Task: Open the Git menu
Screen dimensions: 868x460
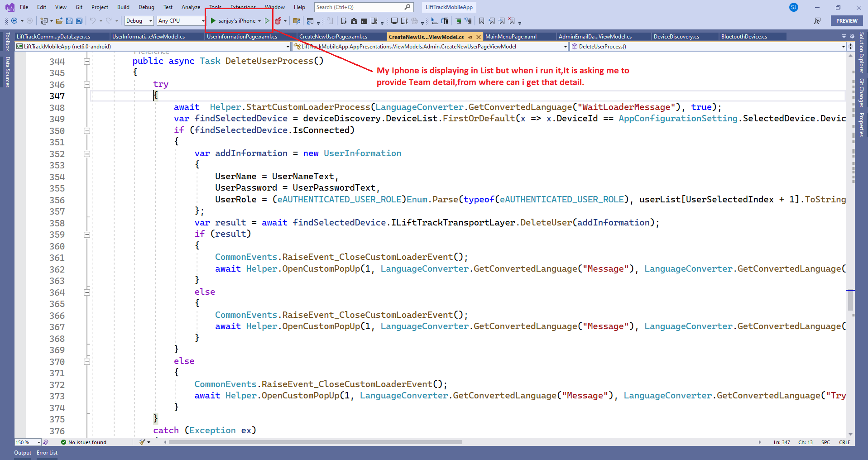Action: pyautogui.click(x=79, y=7)
